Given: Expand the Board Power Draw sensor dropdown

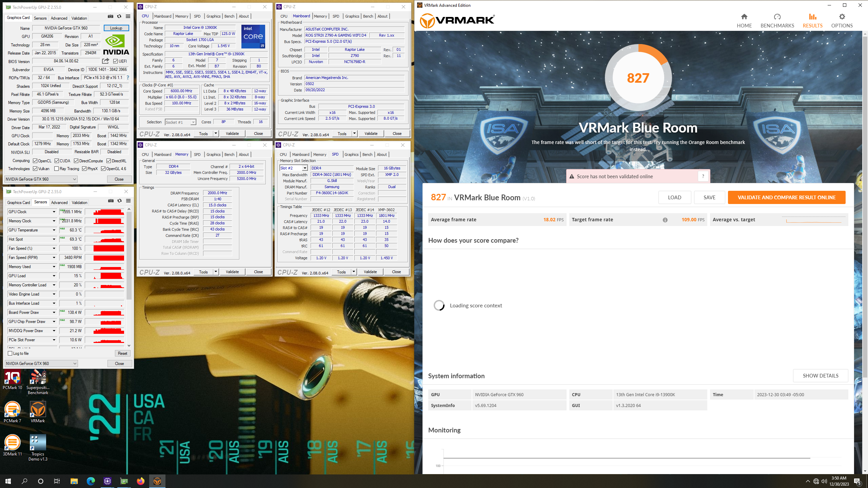Looking at the screenshot, I should (54, 312).
